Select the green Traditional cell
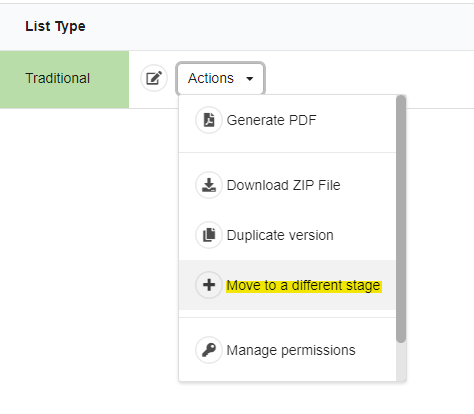 (64, 79)
